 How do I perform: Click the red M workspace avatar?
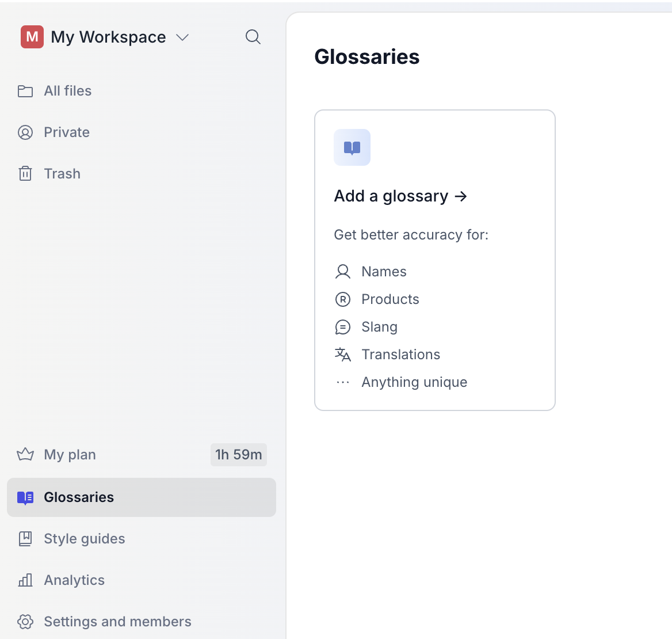tap(32, 37)
